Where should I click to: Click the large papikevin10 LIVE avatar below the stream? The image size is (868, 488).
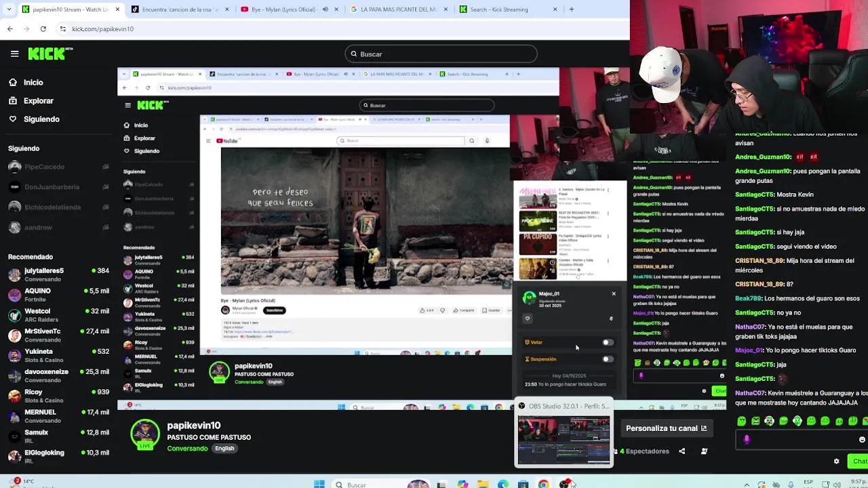point(145,435)
